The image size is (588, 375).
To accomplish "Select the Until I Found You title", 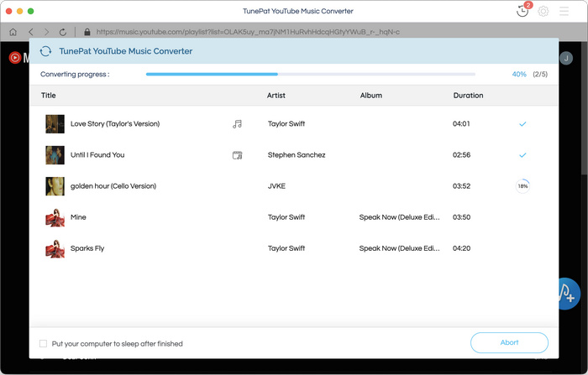I will 97,155.
